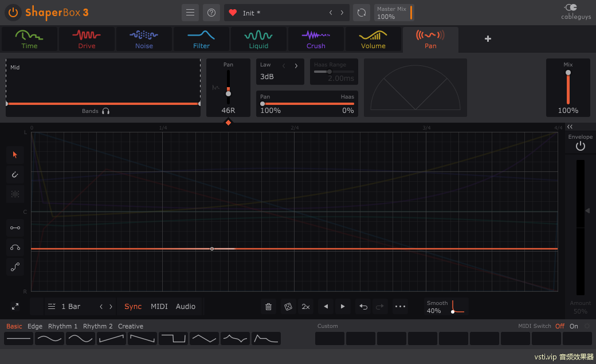
Task: Select the Pan shaper tab
Action: [430, 39]
